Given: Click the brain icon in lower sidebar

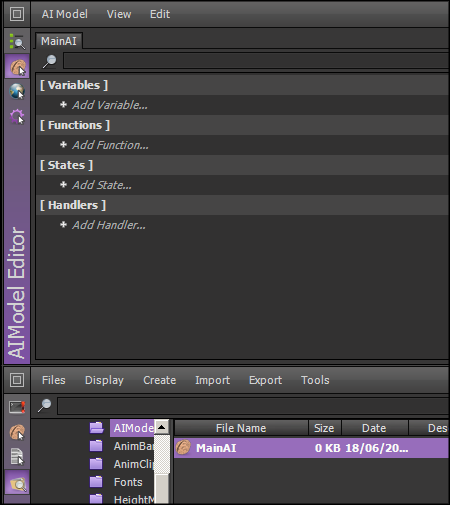Looking at the screenshot, I should point(17,432).
